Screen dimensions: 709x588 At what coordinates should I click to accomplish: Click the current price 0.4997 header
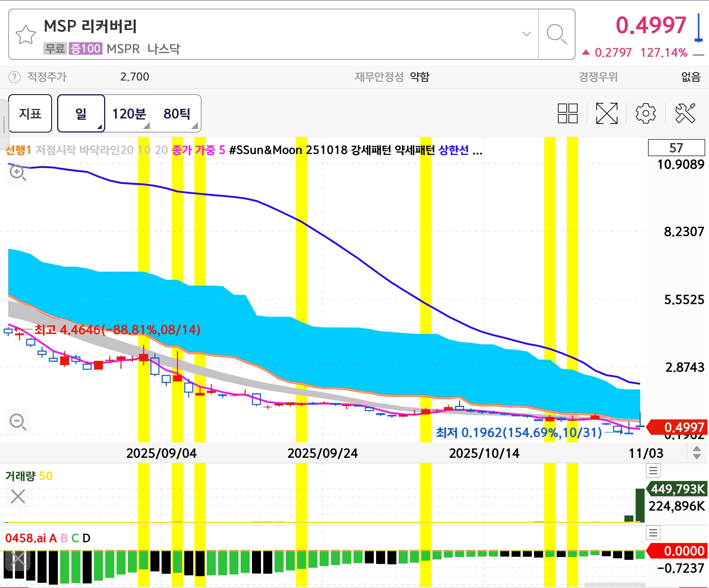[651, 25]
